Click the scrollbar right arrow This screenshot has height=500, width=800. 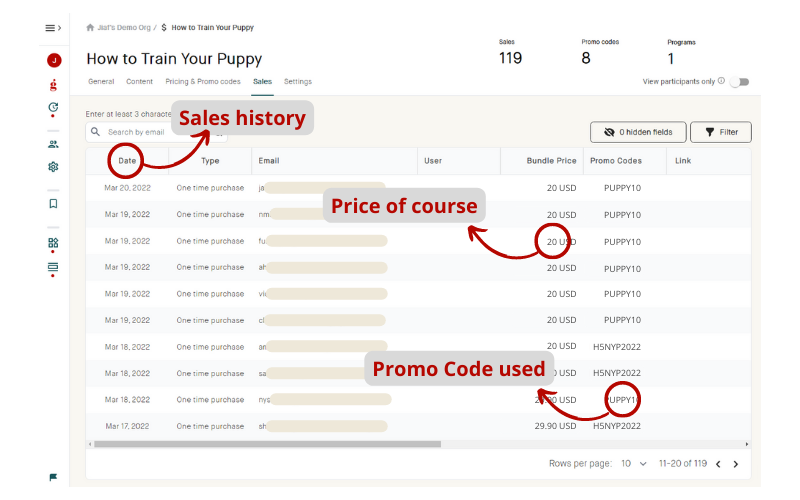click(747, 444)
